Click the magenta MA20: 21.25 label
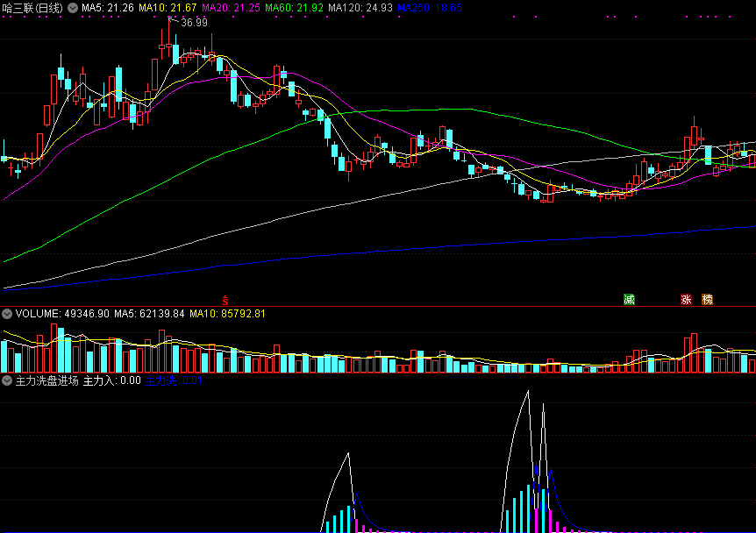The image size is (756, 533). (x=231, y=8)
